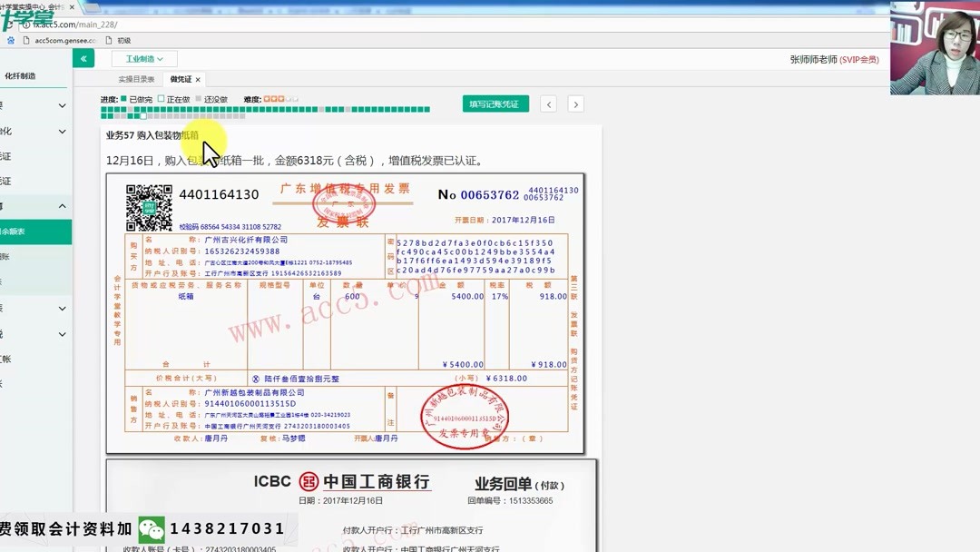Click the next arrow navigation icon
The image size is (980, 552).
coord(575,103)
